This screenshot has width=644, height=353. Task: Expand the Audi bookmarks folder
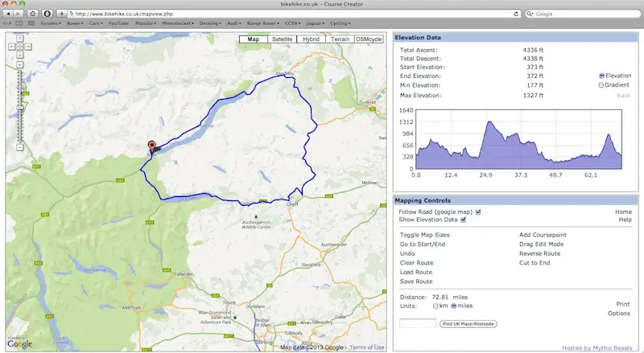[234, 23]
